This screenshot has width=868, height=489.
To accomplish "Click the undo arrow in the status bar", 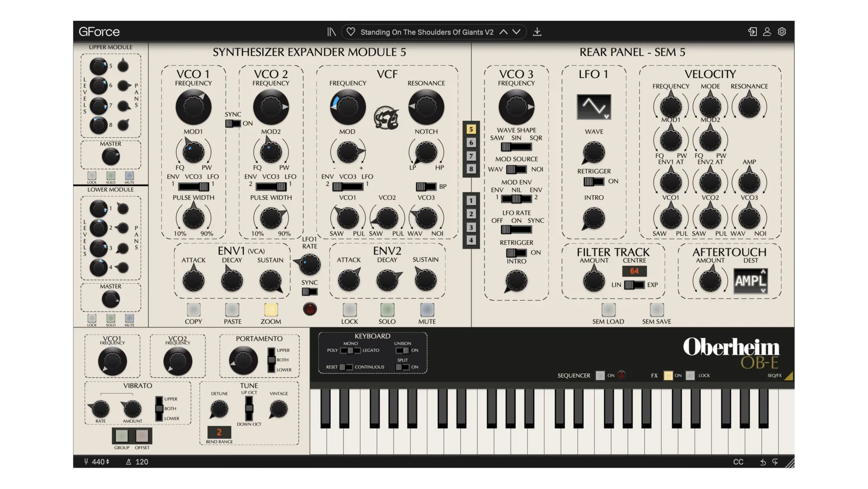I will coord(763,462).
